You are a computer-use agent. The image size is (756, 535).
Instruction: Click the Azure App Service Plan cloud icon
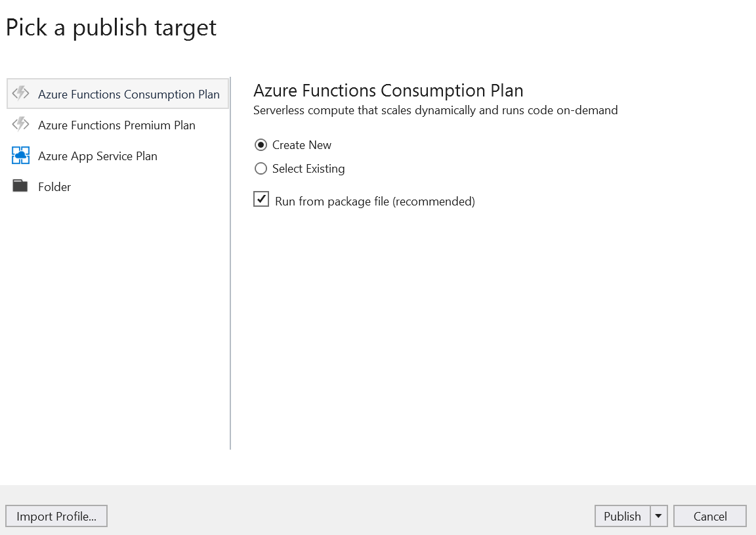21,156
